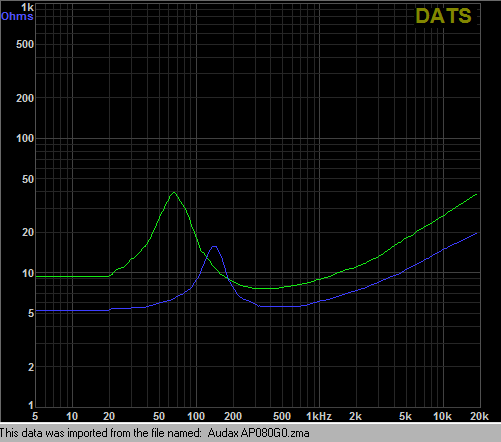Click the peak of the green impedance curve

pyautogui.click(x=174, y=192)
